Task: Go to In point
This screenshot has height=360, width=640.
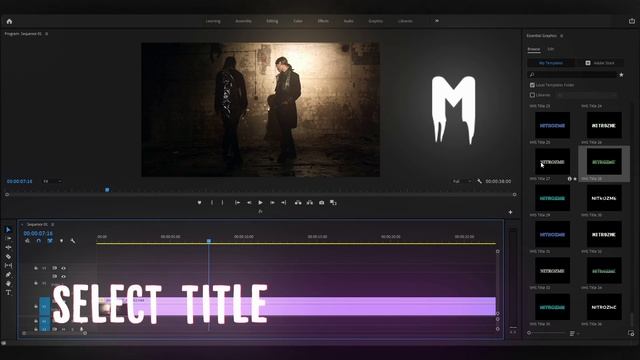Action: pos(237,202)
